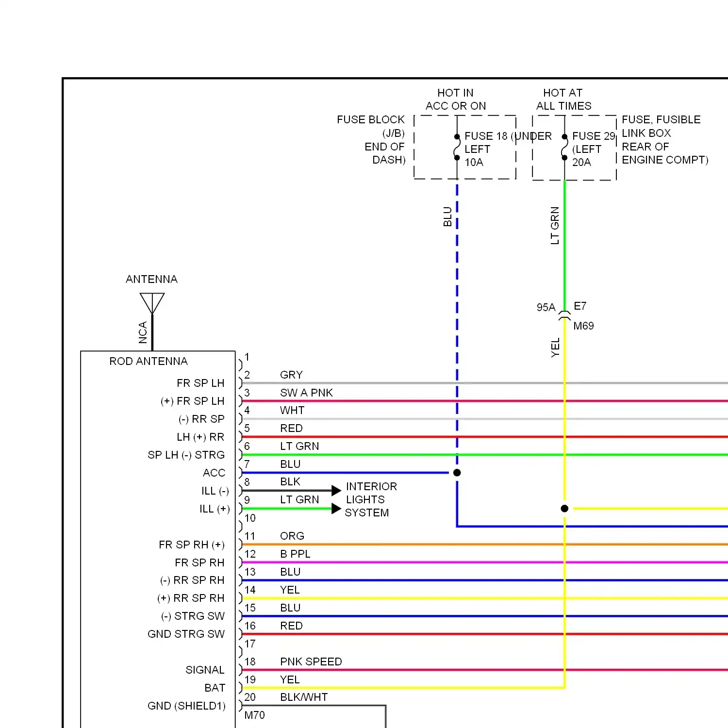Click the INTERIOR LIGHTS SYSTEM label
Image resolution: width=728 pixels, height=728 pixels.
(371, 499)
